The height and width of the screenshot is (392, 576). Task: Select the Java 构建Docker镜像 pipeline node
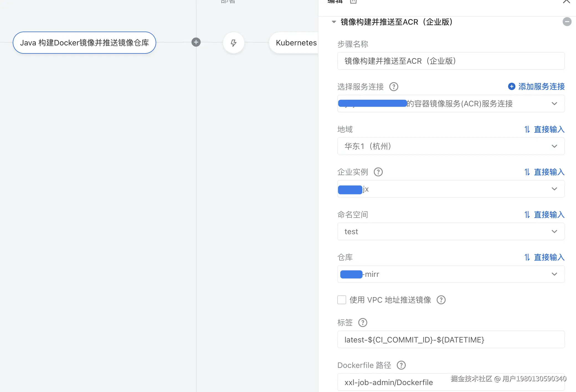(x=84, y=43)
